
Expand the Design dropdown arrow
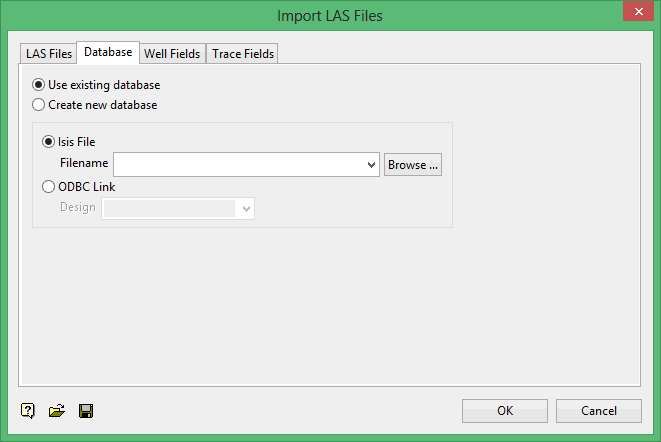tap(247, 208)
